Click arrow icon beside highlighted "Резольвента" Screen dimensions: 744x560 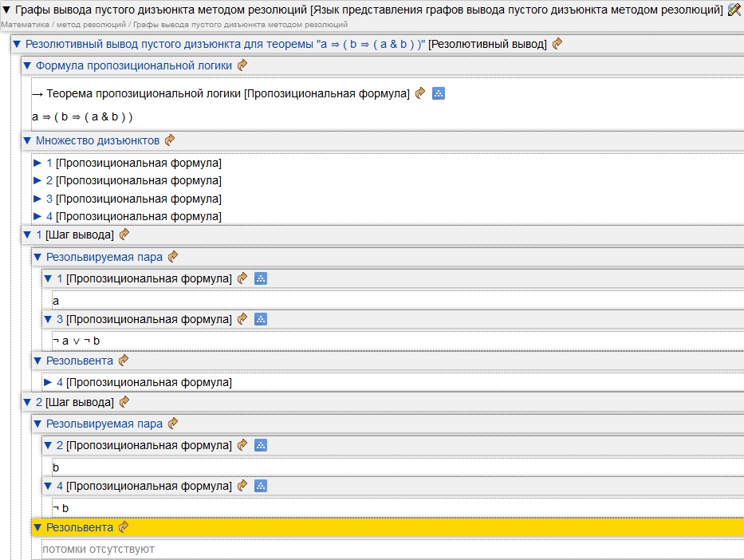pos(123,527)
